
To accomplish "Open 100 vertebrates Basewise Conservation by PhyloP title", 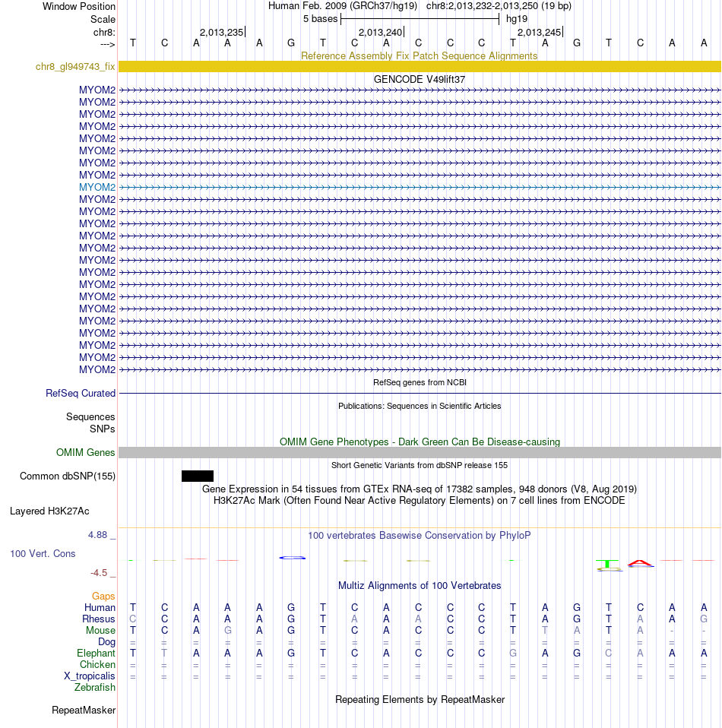I will (420, 535).
